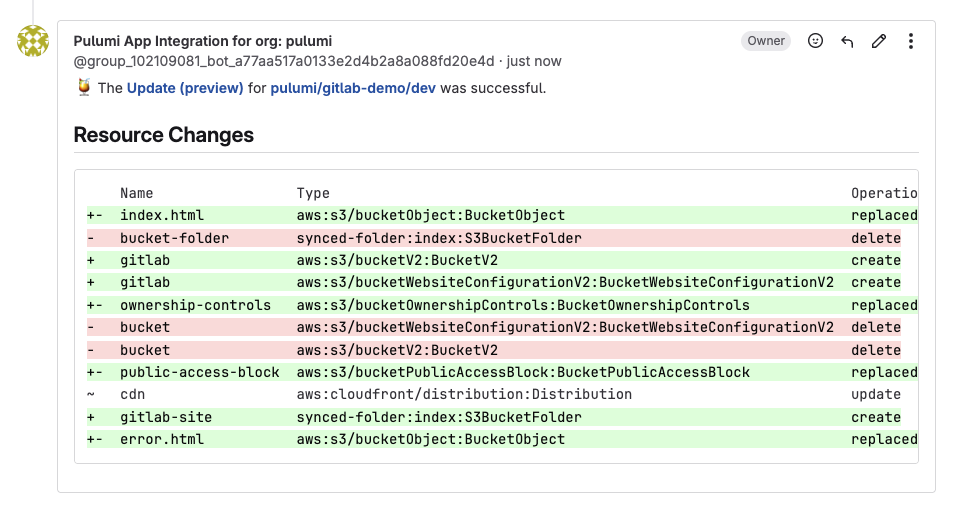
Task: Click the BucketOwnershipControls type text
Action: click(x=523, y=305)
